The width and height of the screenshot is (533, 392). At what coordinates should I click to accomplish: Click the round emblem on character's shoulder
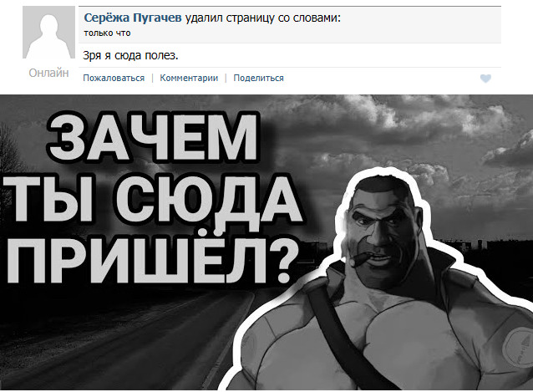tap(518, 349)
